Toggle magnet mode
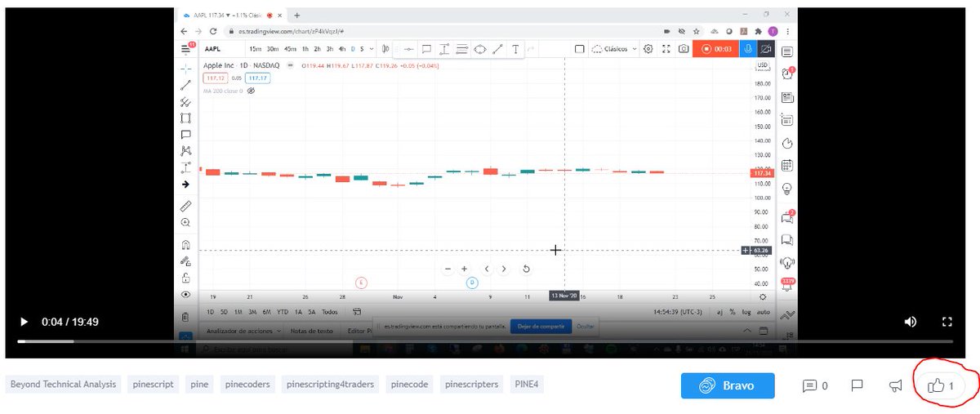The height and width of the screenshot is (414, 980). coord(186,244)
